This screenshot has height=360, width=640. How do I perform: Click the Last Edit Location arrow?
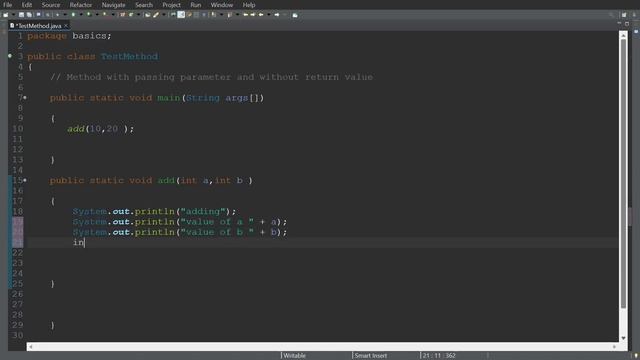pos(246,15)
